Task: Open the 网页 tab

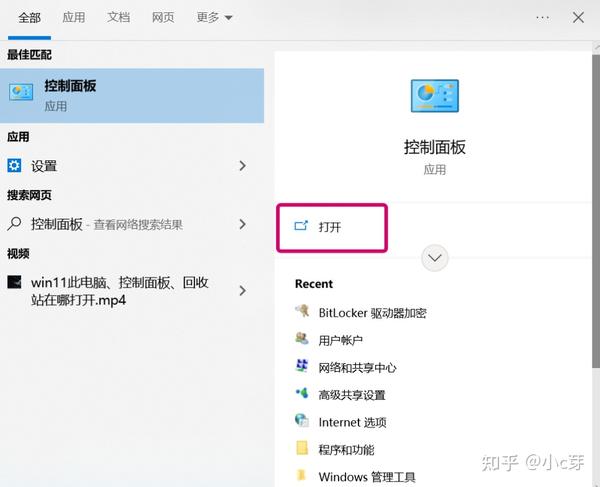Action: 163,18
